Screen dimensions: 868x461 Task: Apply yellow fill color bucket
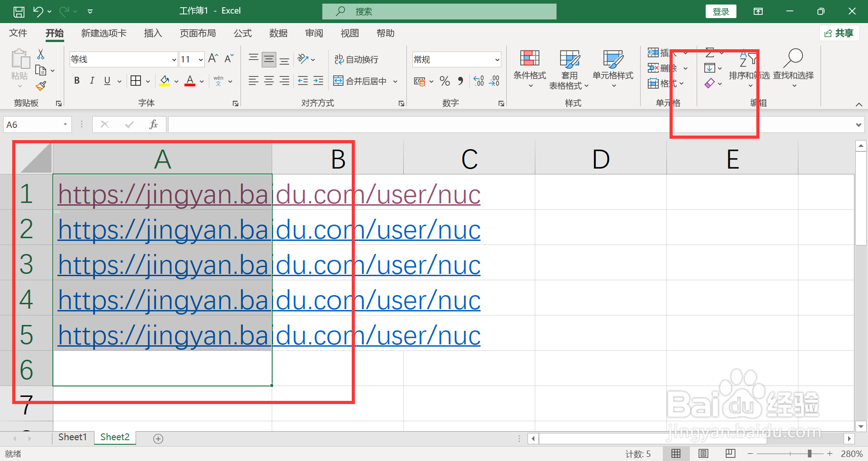[x=165, y=81]
